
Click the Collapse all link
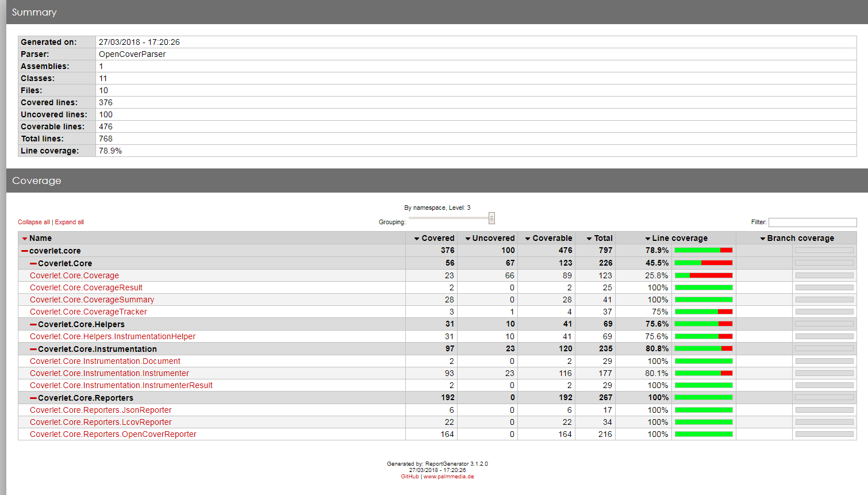tap(34, 222)
